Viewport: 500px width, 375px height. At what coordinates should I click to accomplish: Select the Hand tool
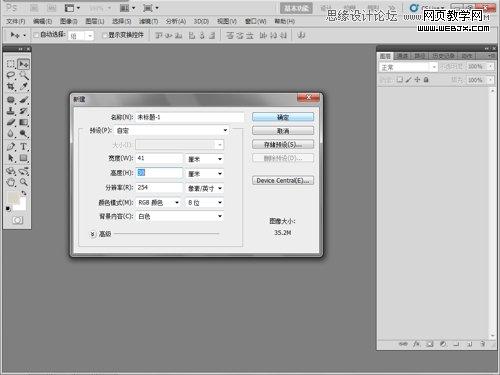click(11, 182)
